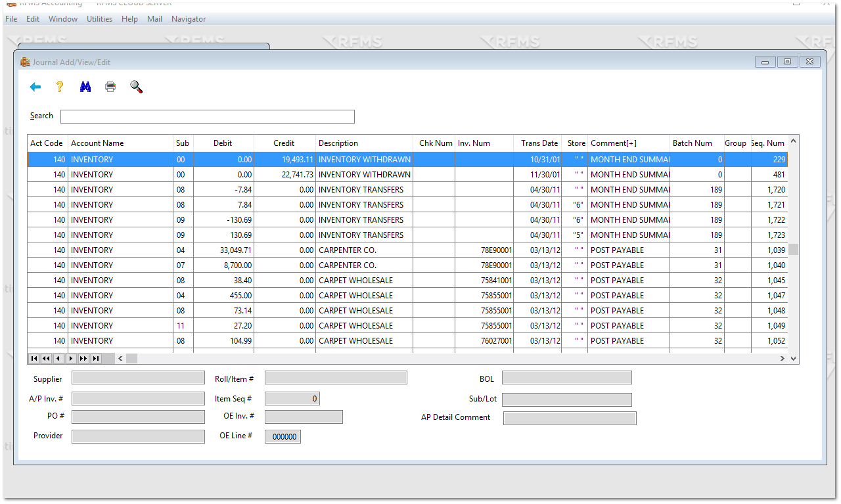Click the grid's vertical scrollbar up arrow
Screen dimensions: 841x504
pyautogui.click(x=794, y=140)
